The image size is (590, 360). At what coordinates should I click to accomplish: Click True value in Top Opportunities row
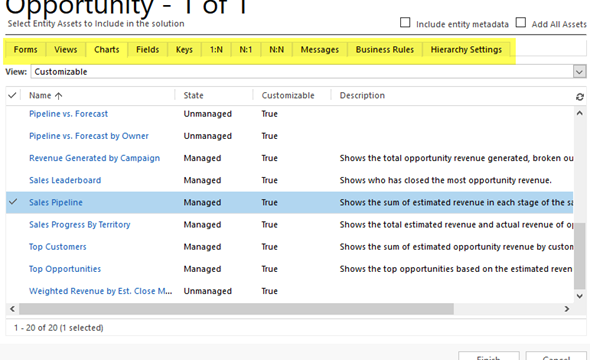point(269,269)
